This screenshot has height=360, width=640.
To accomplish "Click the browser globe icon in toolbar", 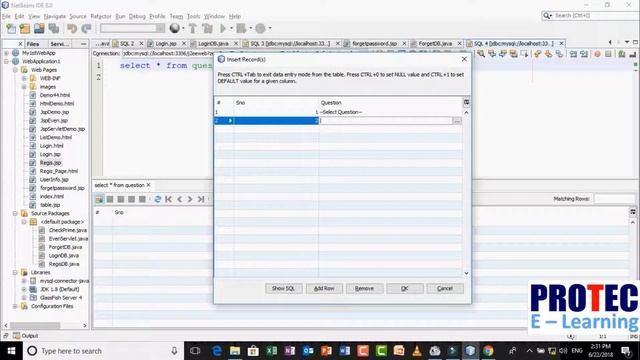I will (175, 28).
